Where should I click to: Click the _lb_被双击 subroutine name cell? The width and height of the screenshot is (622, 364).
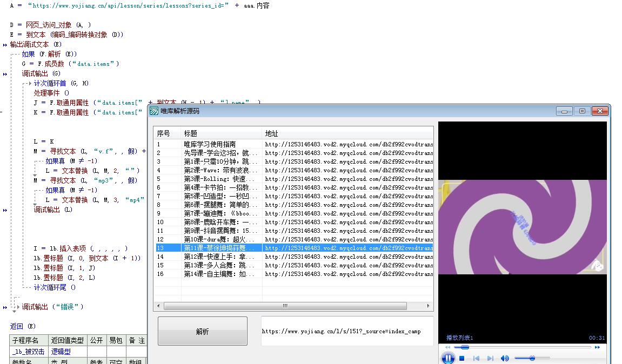[29, 352]
